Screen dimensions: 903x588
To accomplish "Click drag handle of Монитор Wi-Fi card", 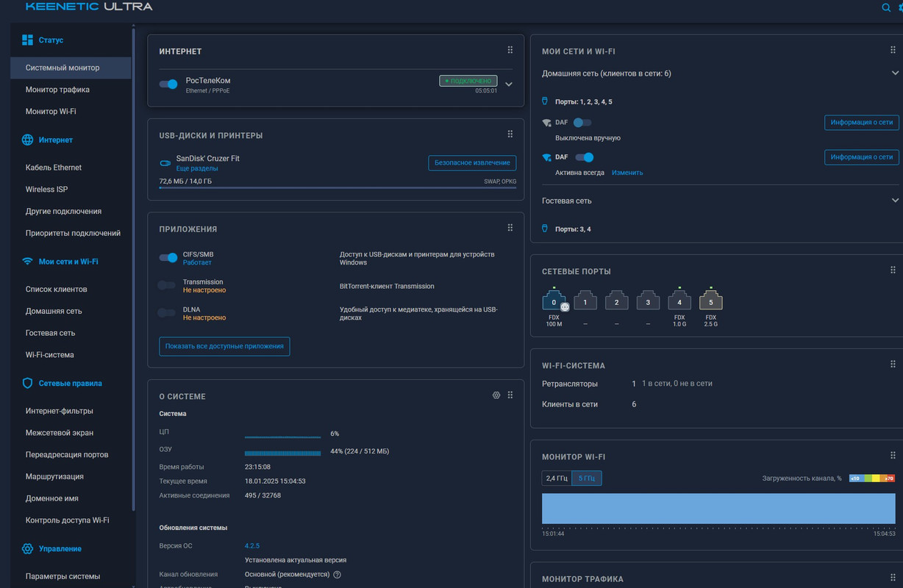I will 893,456.
